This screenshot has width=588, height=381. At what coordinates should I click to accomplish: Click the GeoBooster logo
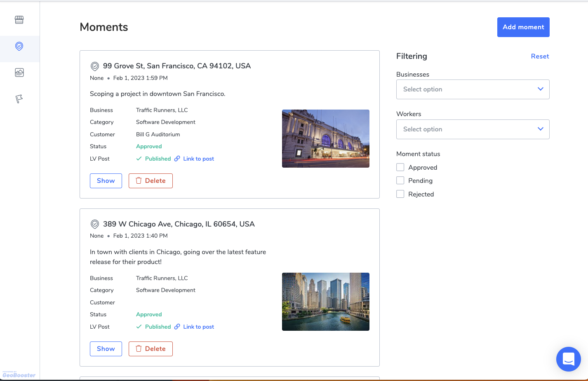click(x=19, y=375)
